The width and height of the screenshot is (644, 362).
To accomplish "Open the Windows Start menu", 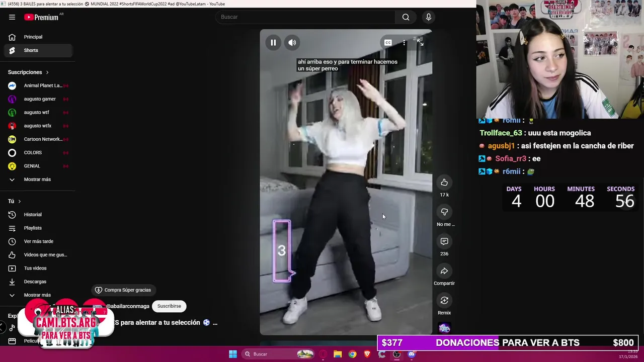I will click(x=233, y=354).
